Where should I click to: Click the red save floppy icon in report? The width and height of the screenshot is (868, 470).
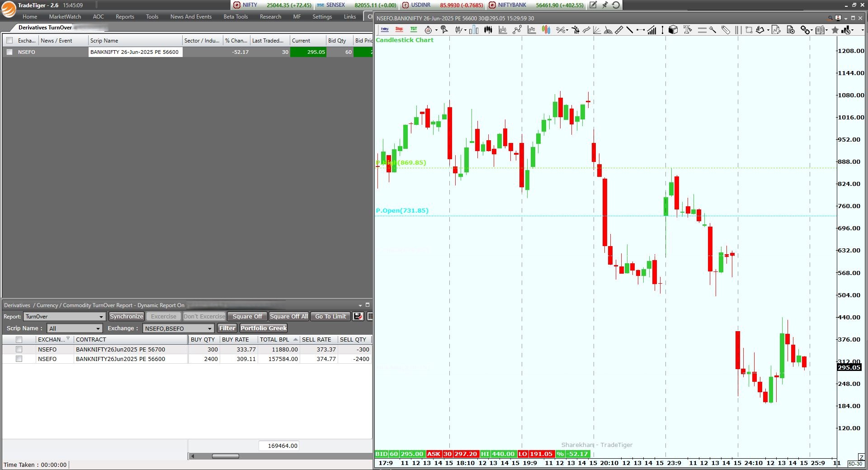[358, 316]
